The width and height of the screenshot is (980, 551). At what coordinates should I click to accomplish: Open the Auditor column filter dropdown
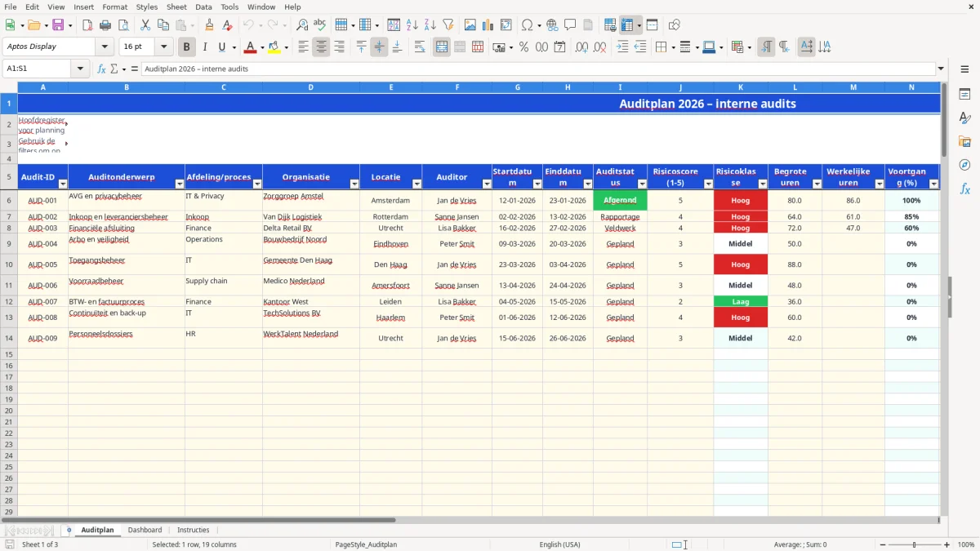point(487,184)
